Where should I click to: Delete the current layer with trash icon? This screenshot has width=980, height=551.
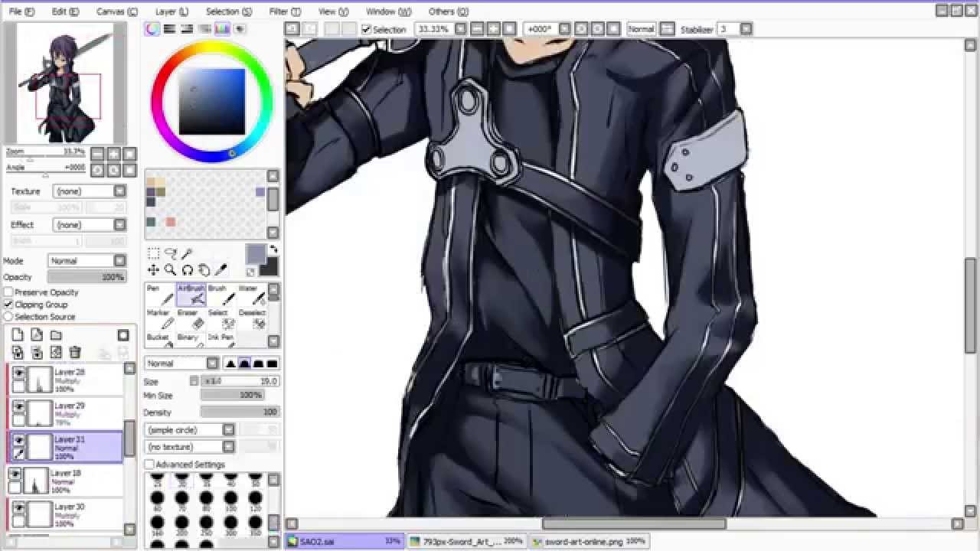click(75, 353)
